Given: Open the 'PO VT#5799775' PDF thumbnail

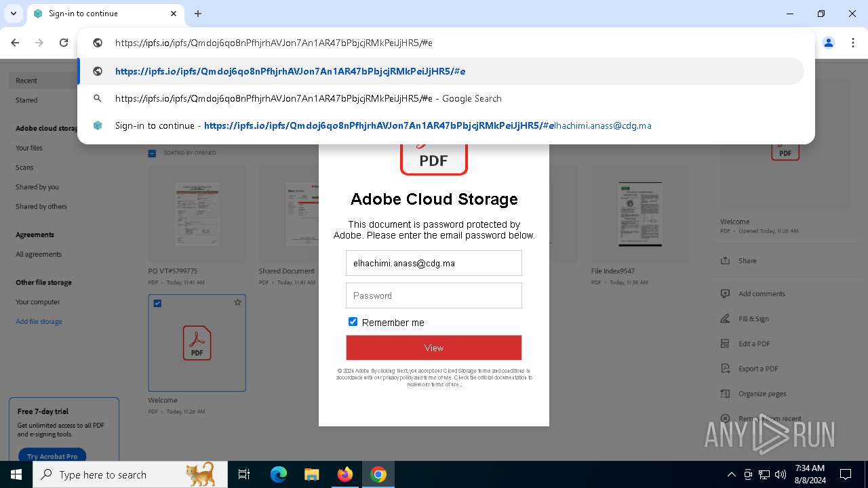Looking at the screenshot, I should coord(197,215).
